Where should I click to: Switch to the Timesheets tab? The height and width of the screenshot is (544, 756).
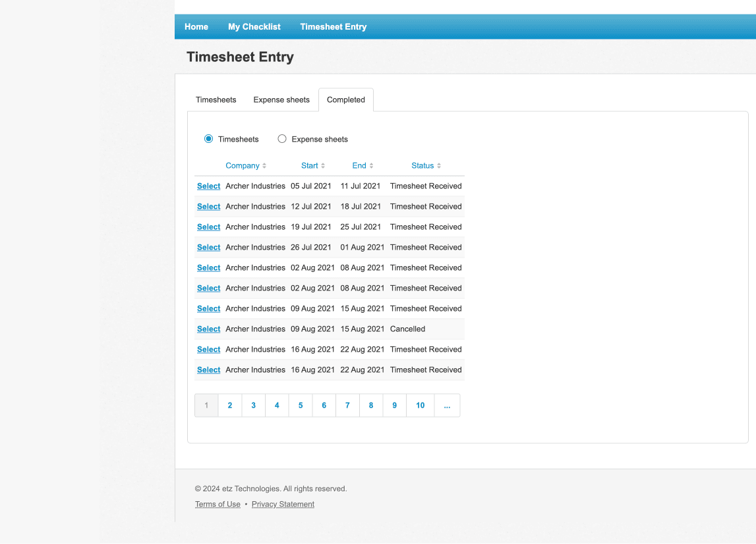tap(216, 99)
